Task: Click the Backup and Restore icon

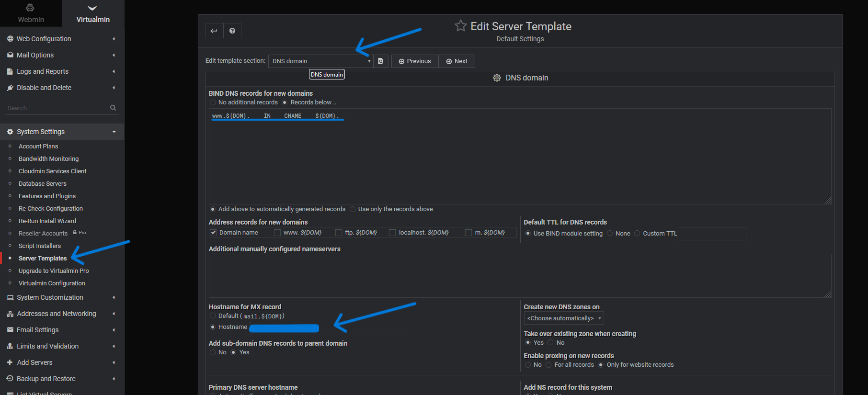Action: click(x=10, y=379)
